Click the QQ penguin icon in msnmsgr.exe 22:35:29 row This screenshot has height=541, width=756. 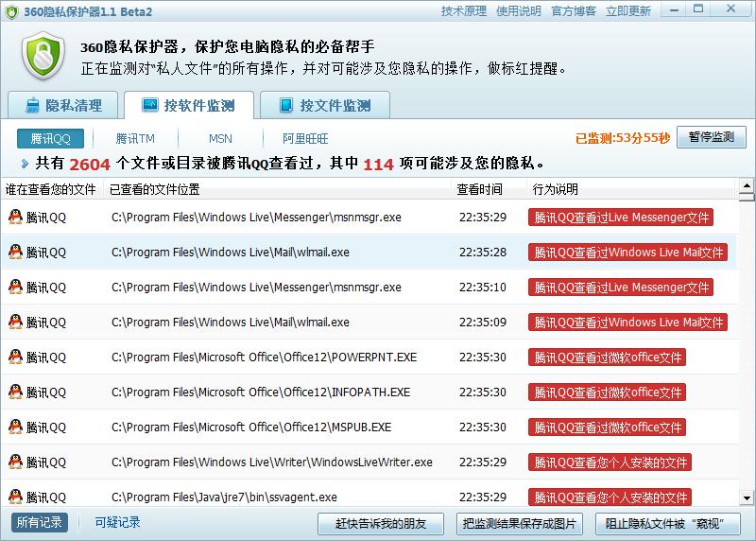15,217
